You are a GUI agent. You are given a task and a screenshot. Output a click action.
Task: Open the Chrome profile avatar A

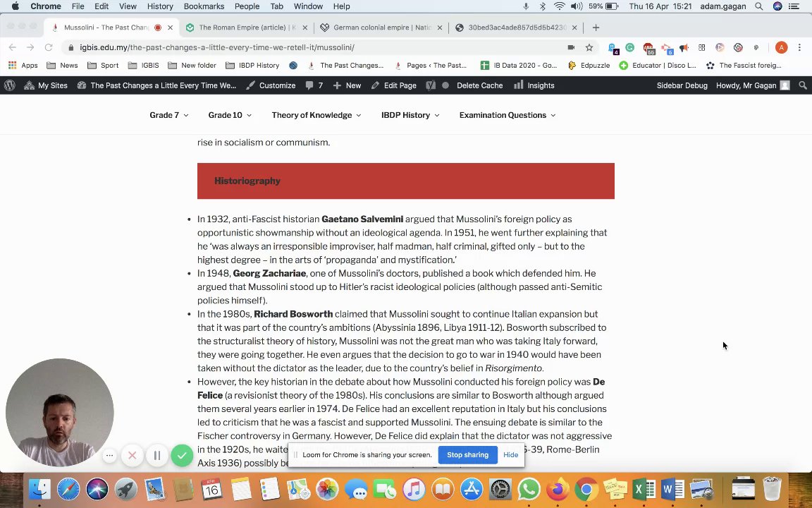click(x=781, y=47)
